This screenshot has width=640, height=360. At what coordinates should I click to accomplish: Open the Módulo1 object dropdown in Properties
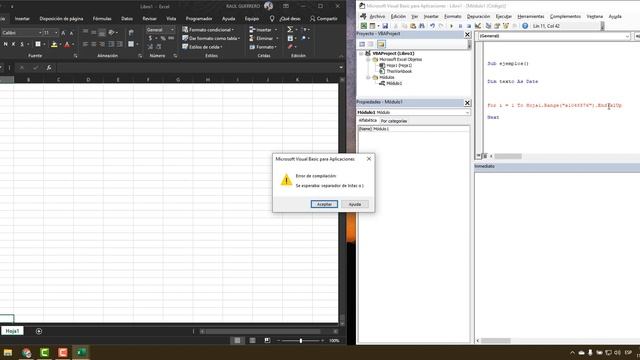(467, 112)
